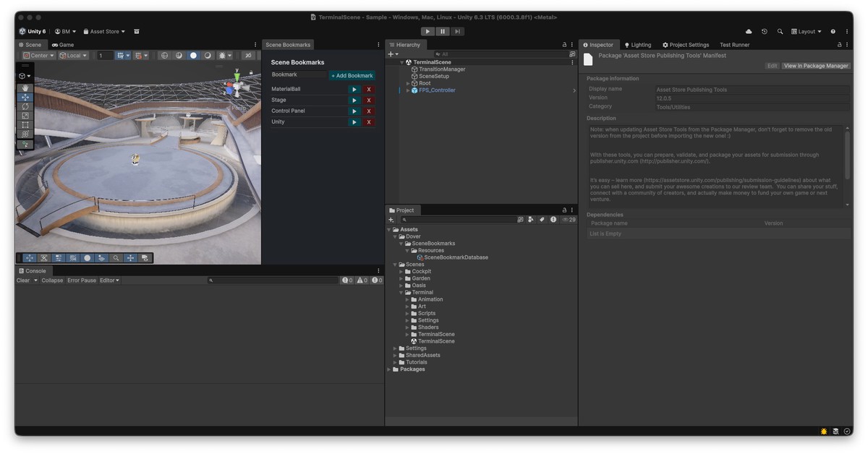Open the Asset Store dropdown
The height and width of the screenshot is (454, 868).
pos(104,32)
